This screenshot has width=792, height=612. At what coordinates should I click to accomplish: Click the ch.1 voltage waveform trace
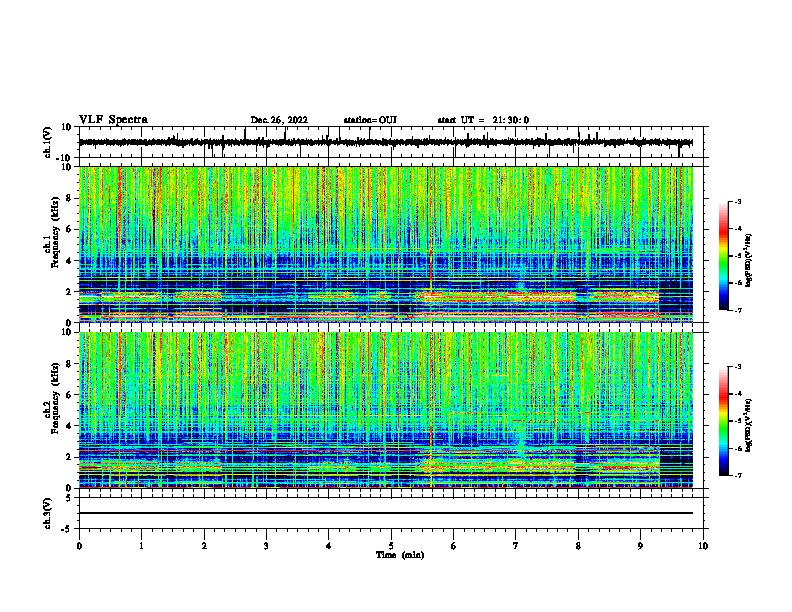[386, 142]
